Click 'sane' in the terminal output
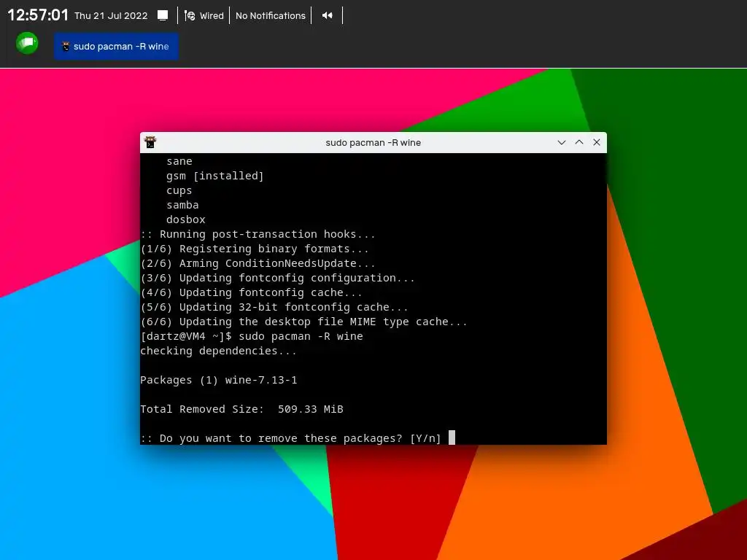Screen dimensions: 747x560 [x=179, y=161]
